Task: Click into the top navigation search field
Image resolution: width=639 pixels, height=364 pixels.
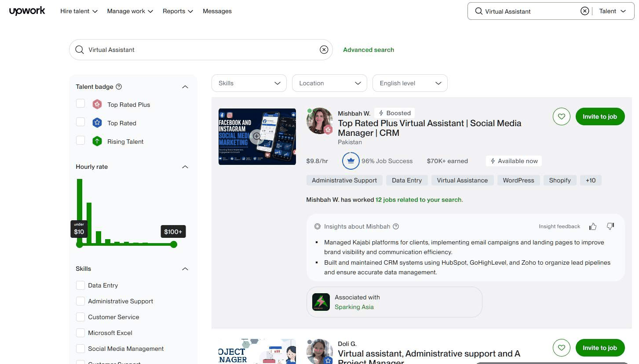Action: 530,11
